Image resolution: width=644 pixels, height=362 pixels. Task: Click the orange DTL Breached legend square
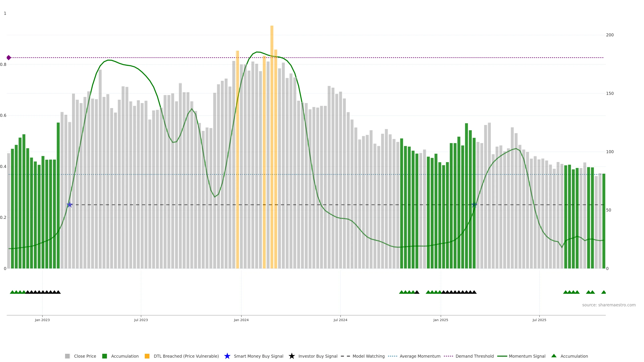pos(147,356)
